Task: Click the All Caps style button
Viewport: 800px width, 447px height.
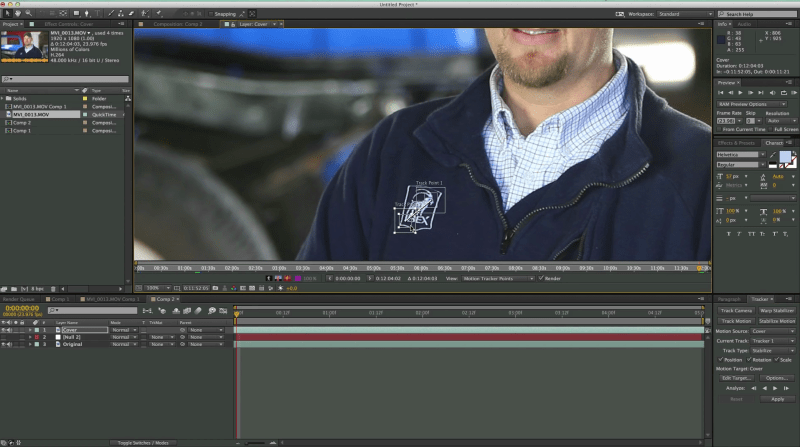Action: pos(751,234)
